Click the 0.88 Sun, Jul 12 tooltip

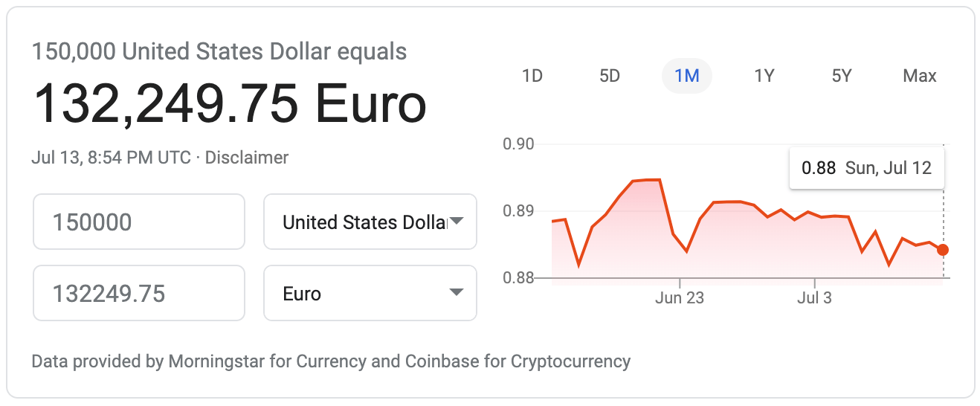(866, 168)
